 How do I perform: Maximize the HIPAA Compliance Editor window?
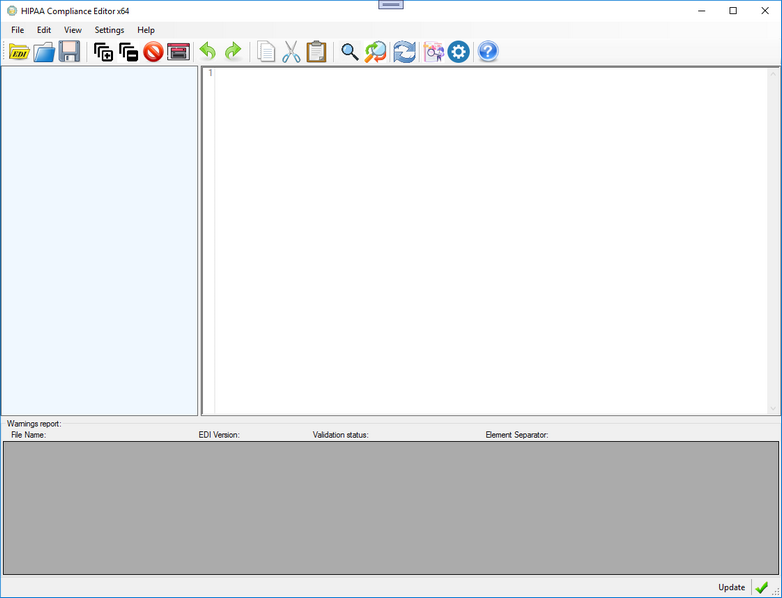pyautogui.click(x=733, y=10)
